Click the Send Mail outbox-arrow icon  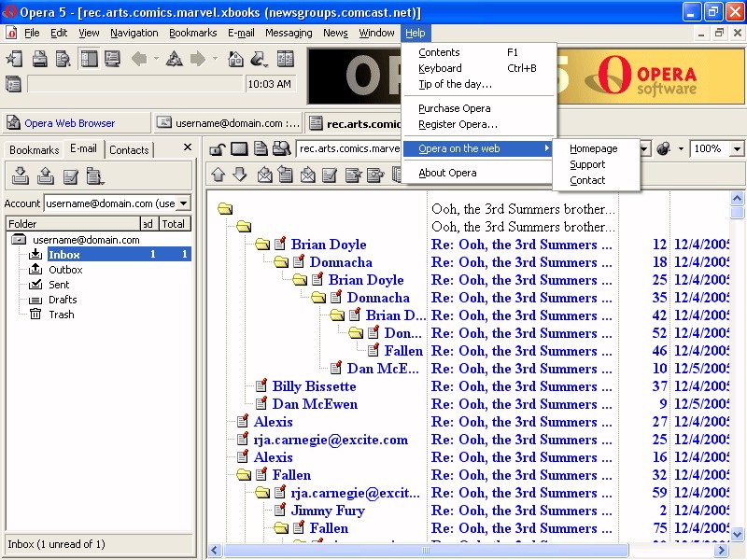pyautogui.click(x=45, y=175)
